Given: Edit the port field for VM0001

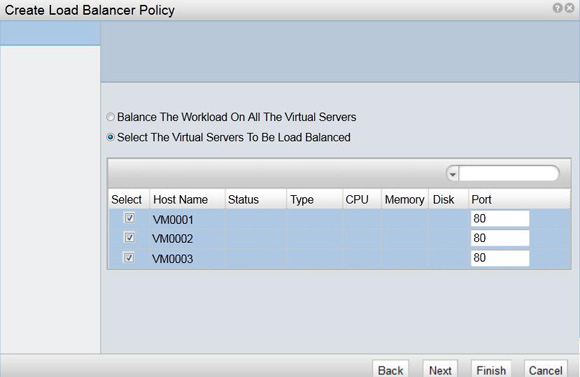Looking at the screenshot, I should pos(500,219).
